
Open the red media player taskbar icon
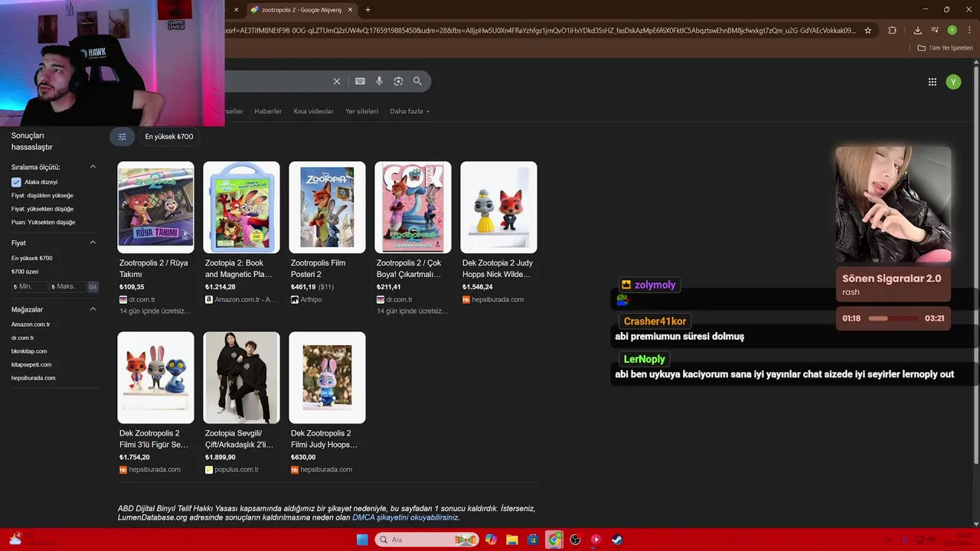click(596, 540)
